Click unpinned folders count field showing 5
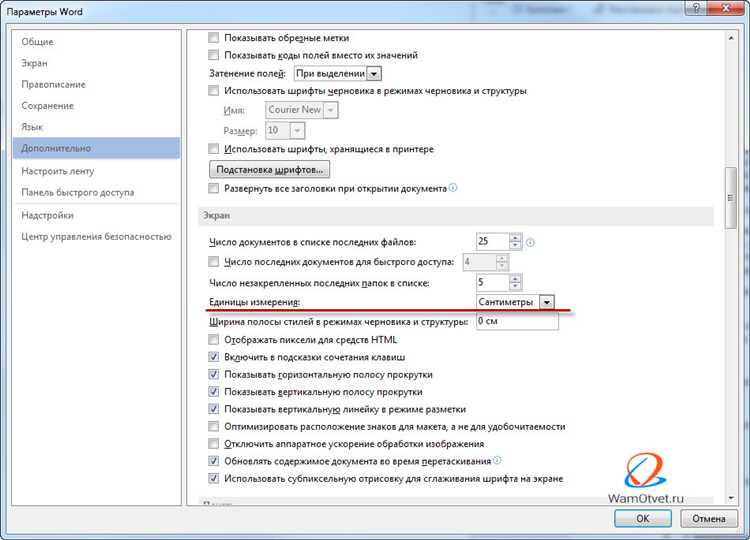The width and height of the screenshot is (750, 540). (493, 282)
